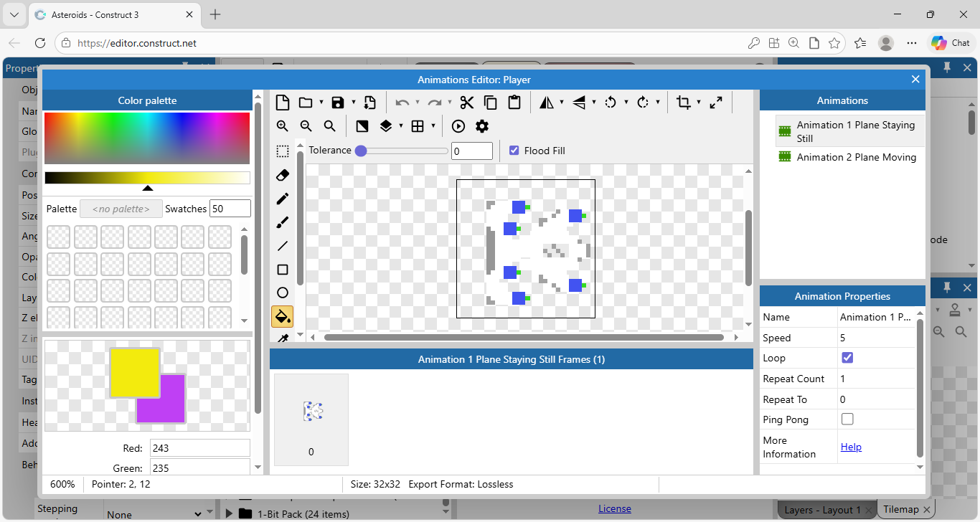Click the Mirror horizontal flip icon
Screen dimensions: 980x522
547,103
